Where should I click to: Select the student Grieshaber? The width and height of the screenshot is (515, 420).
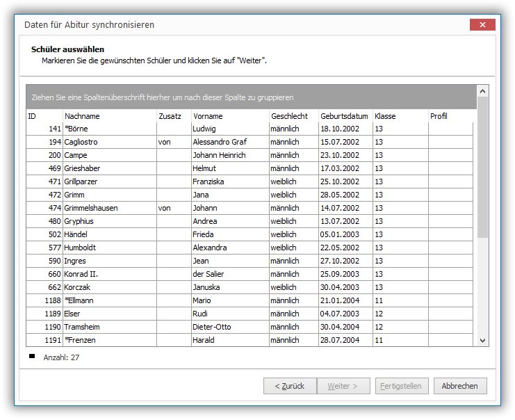click(250, 168)
